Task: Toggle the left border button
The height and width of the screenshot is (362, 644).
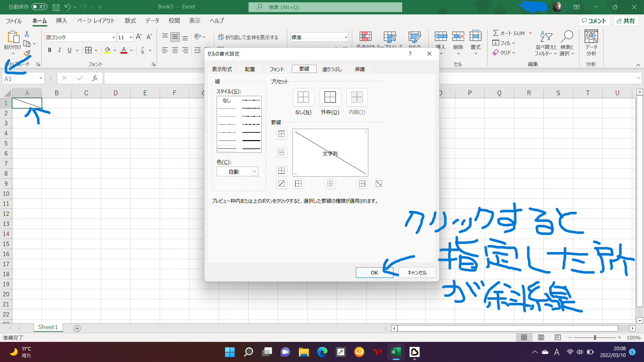Action: (x=298, y=184)
